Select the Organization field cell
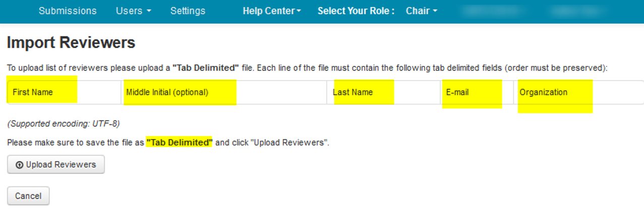Viewport: 644px width, 217px height. pos(578,92)
